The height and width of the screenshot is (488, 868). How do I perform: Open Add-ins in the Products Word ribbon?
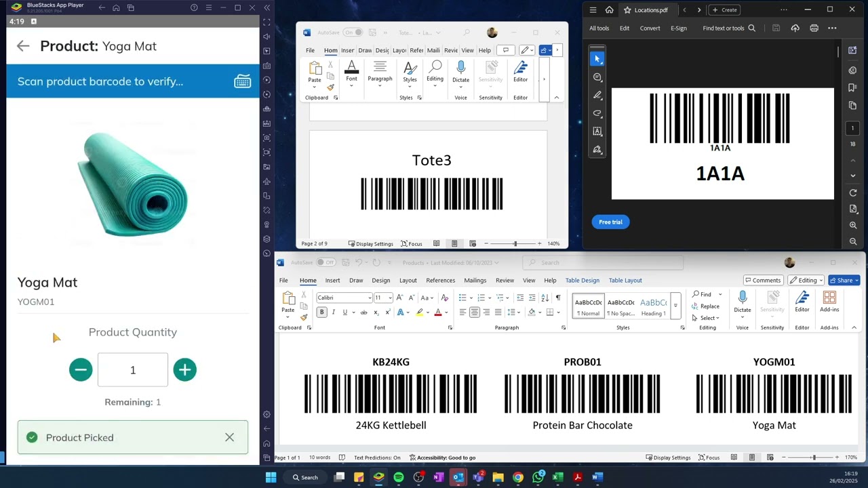[829, 302]
